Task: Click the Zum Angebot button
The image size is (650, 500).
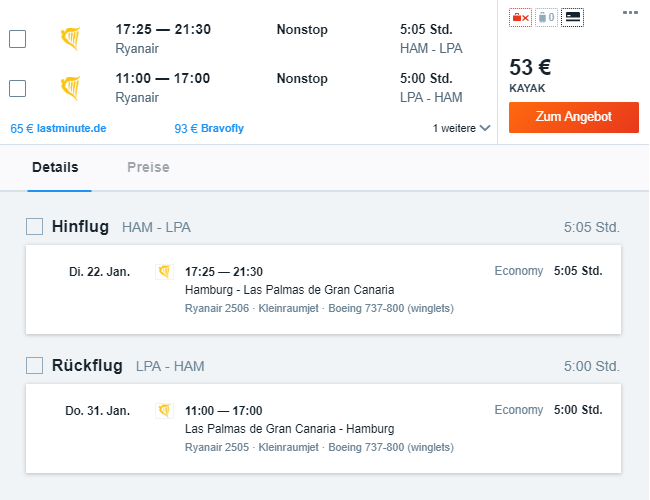Action: tap(574, 117)
